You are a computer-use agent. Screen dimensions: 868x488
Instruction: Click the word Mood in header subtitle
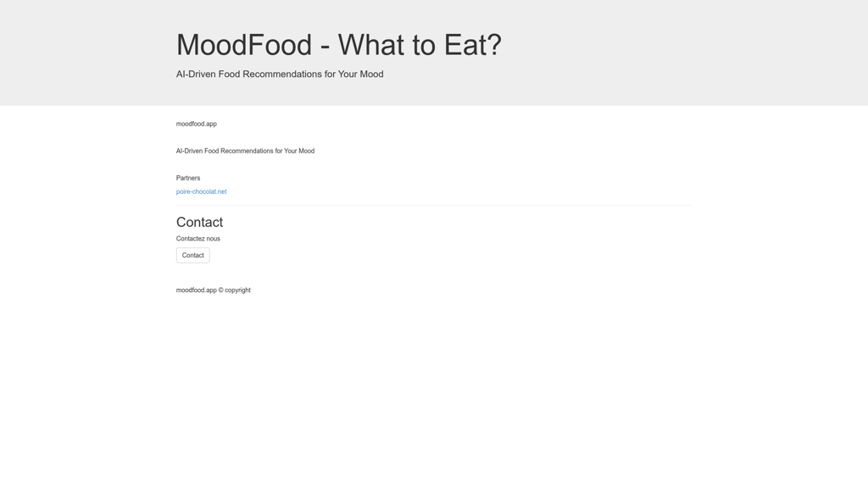point(371,75)
